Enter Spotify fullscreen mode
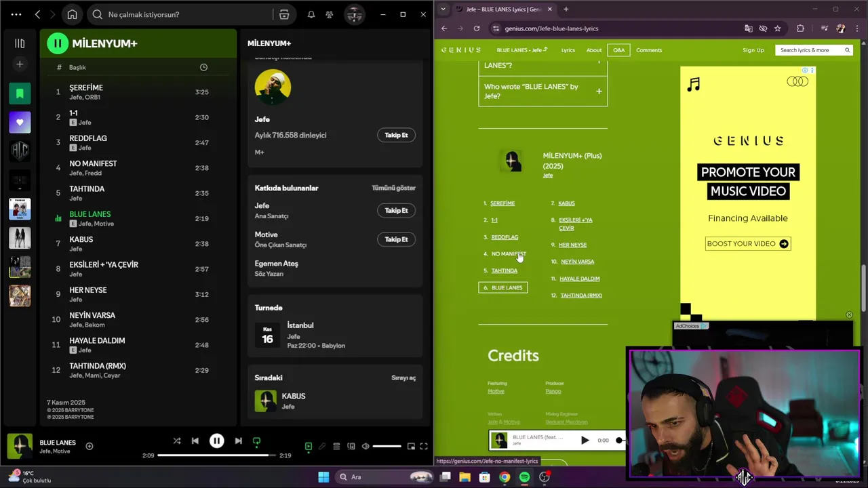Viewport: 868px width, 488px height. (x=424, y=446)
